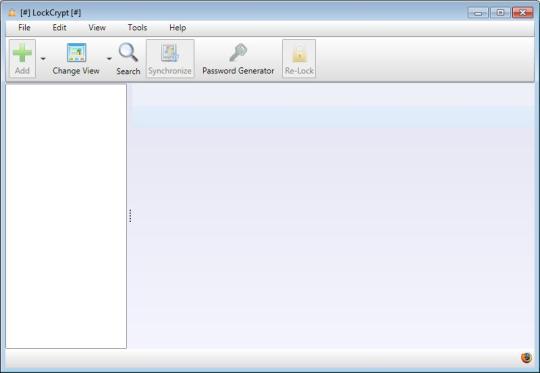Viewport: 540px width, 373px height.
Task: Launch the Password Generator key icon
Action: coord(238,53)
